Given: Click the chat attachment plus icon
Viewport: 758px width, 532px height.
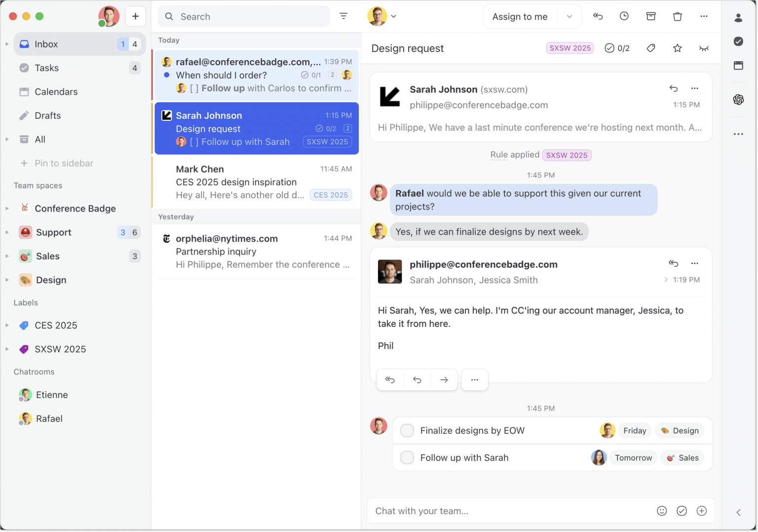Looking at the screenshot, I should (702, 511).
